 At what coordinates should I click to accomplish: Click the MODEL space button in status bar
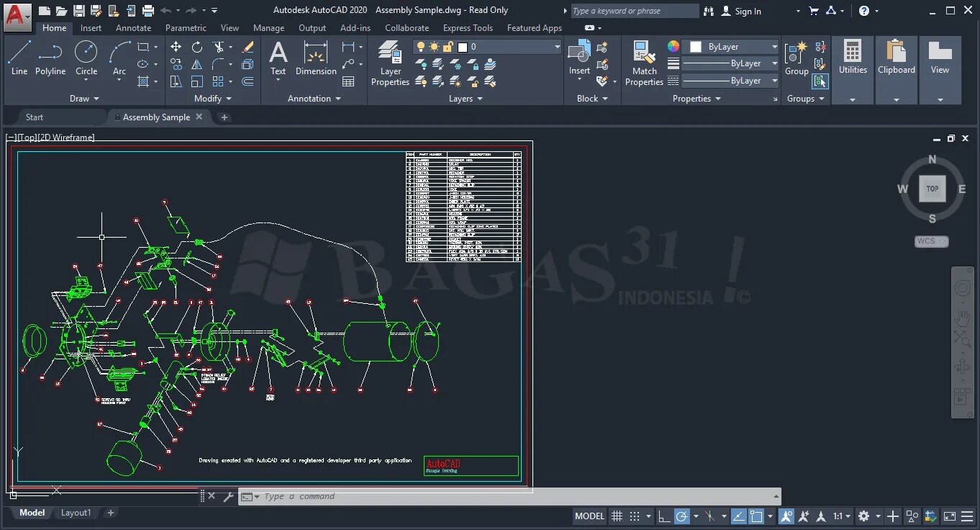(589, 516)
